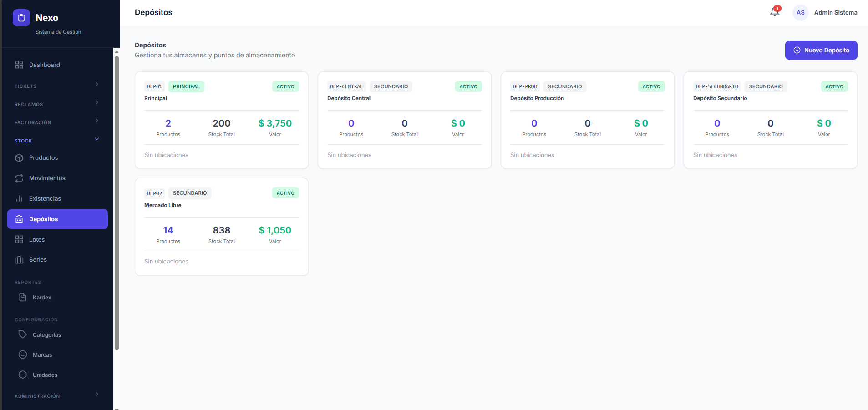The width and height of the screenshot is (868, 410).
Task: Click the Lotes grid icon
Action: coord(19,240)
